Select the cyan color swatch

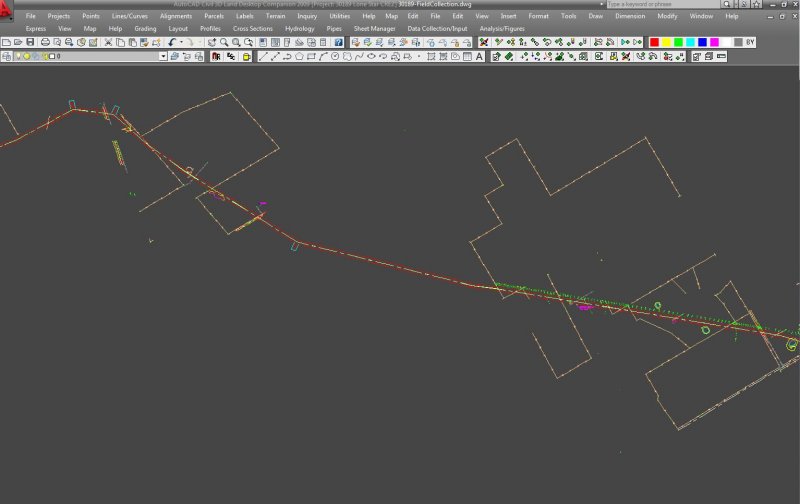(690, 42)
